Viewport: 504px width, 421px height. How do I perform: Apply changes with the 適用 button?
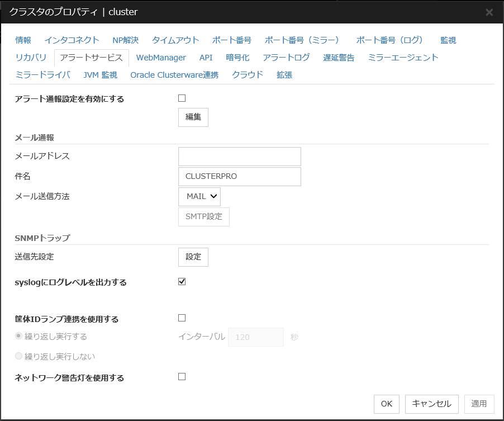click(x=479, y=404)
